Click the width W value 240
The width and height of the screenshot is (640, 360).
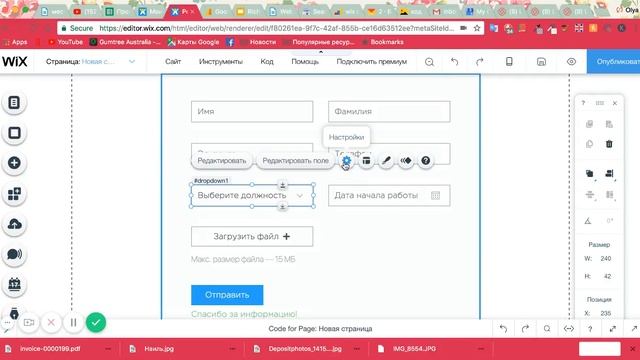click(x=606, y=259)
